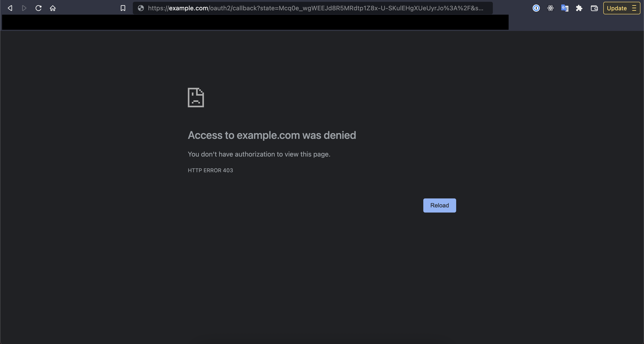Click the access denied heading text
Image resolution: width=644 pixels, height=344 pixels.
[272, 135]
